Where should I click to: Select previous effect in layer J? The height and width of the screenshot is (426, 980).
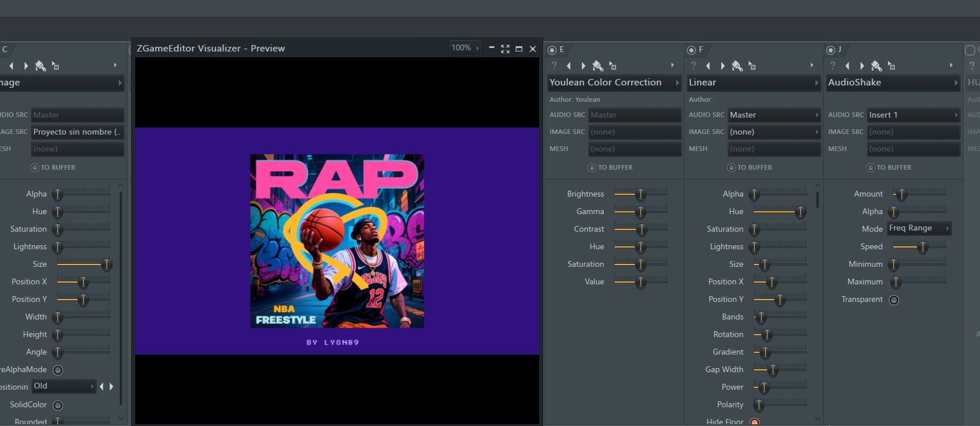point(847,66)
